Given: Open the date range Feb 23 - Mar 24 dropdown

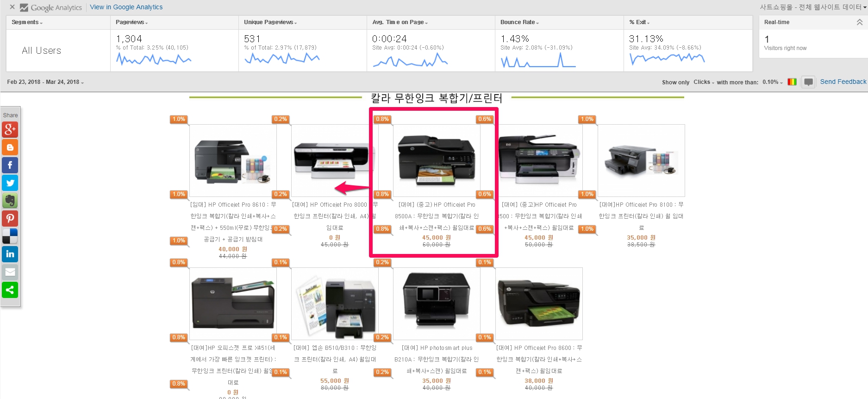Looking at the screenshot, I should (x=45, y=82).
